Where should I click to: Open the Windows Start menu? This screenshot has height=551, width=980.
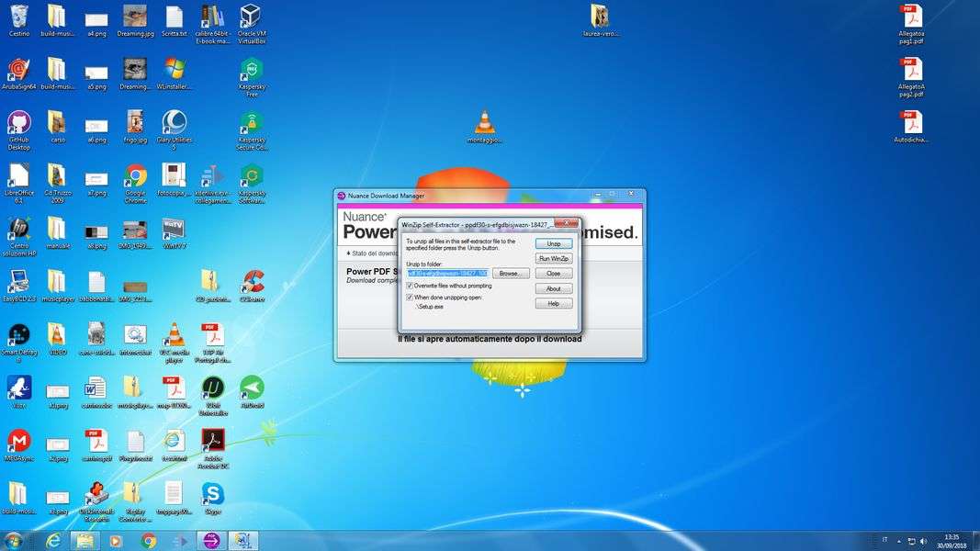[x=13, y=540]
